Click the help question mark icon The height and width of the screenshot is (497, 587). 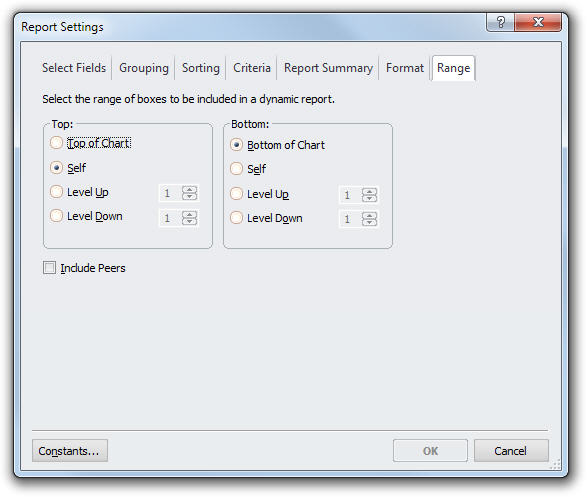(x=501, y=22)
